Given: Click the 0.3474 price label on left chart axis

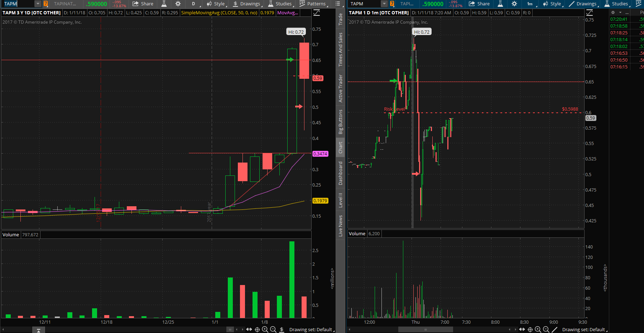Looking at the screenshot, I should (320, 154).
